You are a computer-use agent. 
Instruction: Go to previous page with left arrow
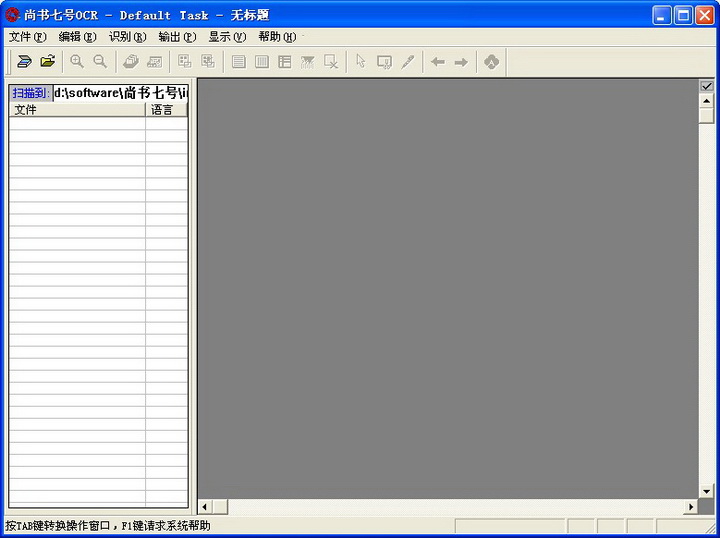coord(437,62)
